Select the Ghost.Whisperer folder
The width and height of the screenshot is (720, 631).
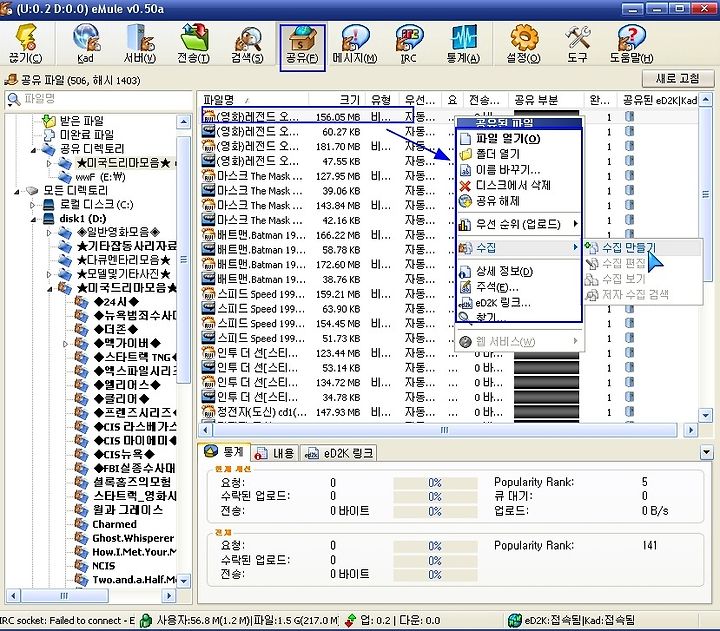133,538
